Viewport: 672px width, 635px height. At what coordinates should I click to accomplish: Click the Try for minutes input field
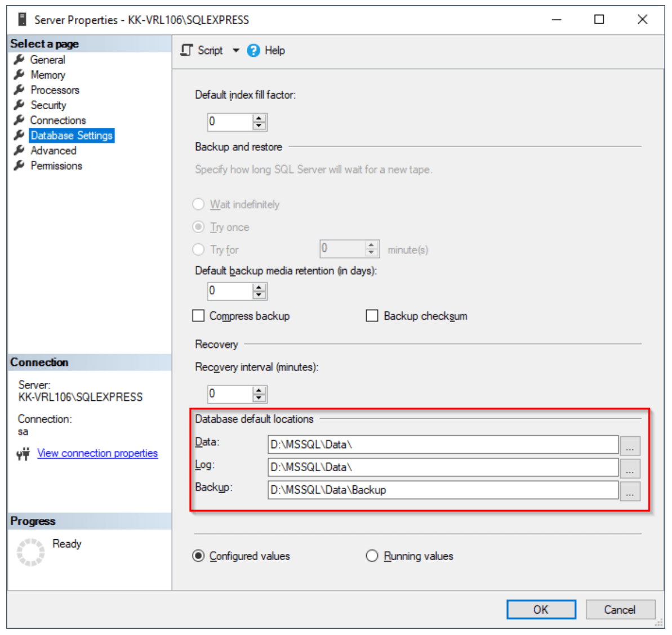[343, 249]
